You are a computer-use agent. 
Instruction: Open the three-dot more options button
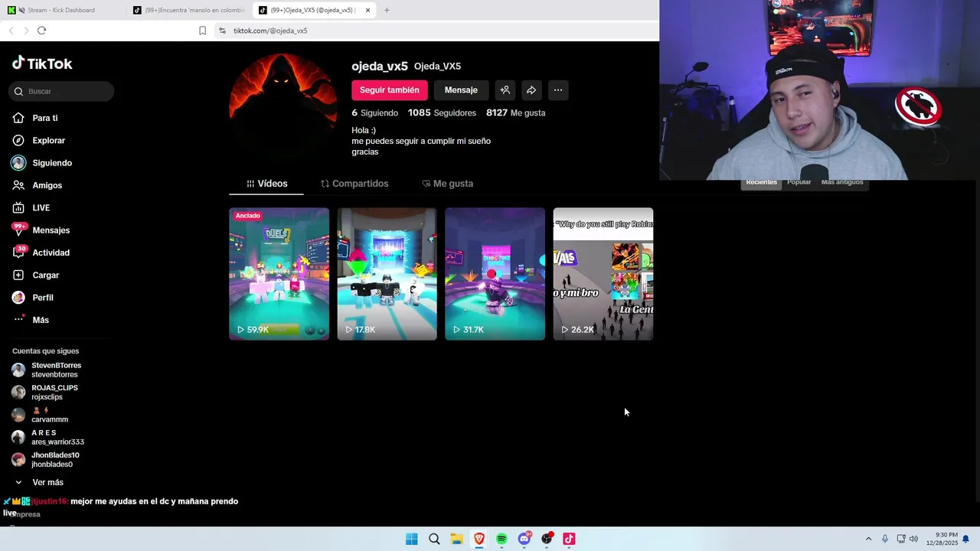(557, 90)
